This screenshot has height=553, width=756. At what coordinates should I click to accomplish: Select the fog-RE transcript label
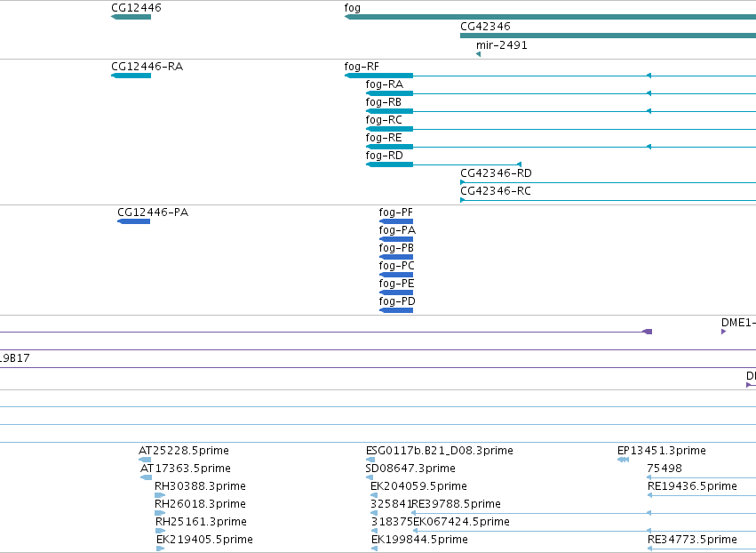tap(384, 138)
